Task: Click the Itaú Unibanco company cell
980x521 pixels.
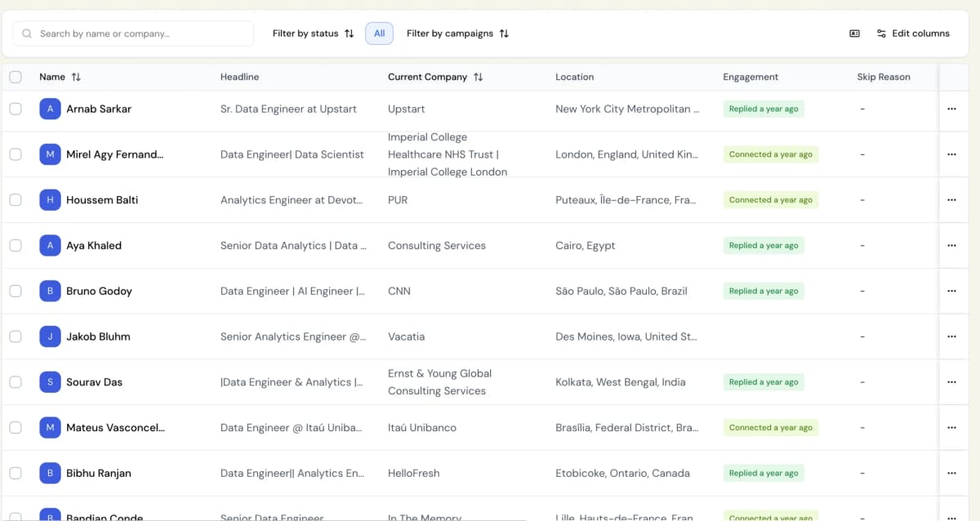Action: coord(422,428)
